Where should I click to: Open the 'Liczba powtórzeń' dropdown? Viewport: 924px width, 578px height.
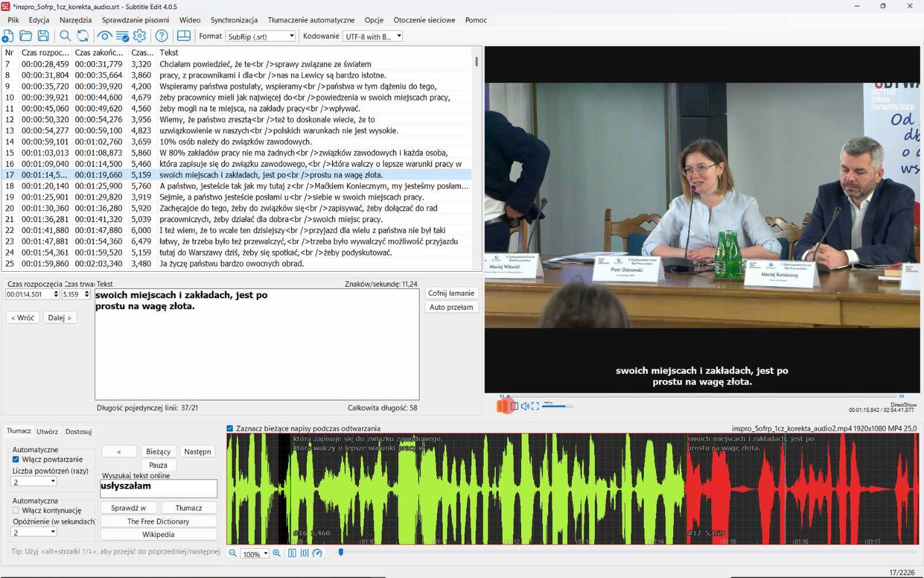(34, 481)
